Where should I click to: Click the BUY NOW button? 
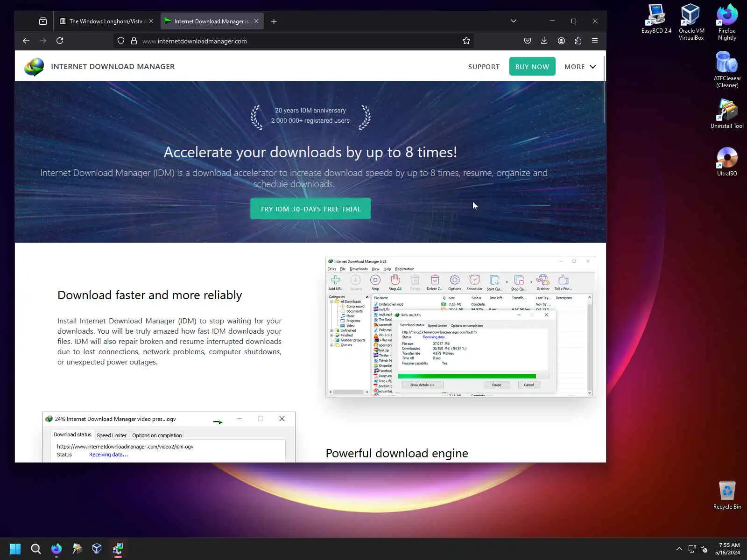click(x=532, y=66)
